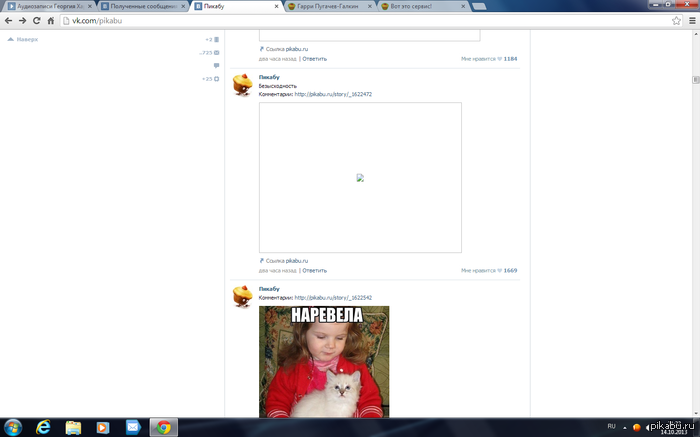
Task: Reload the page with the refresh icon
Action: (x=36, y=20)
